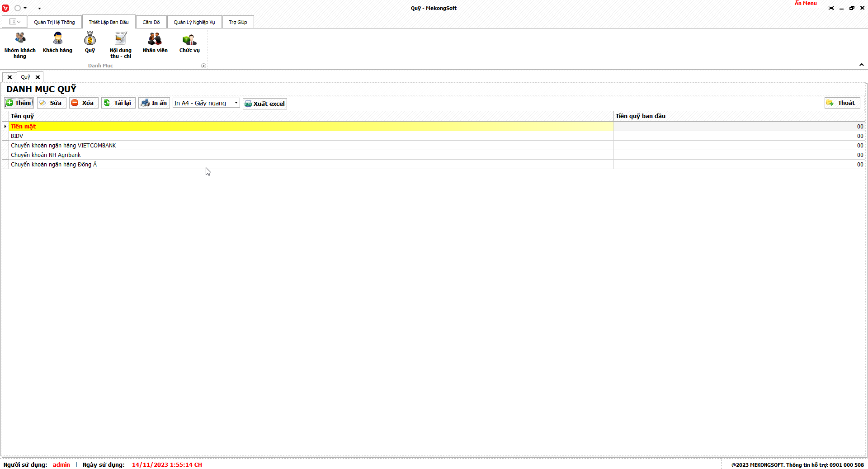
Task: Select the BIDV fund row
Action: coord(434,136)
